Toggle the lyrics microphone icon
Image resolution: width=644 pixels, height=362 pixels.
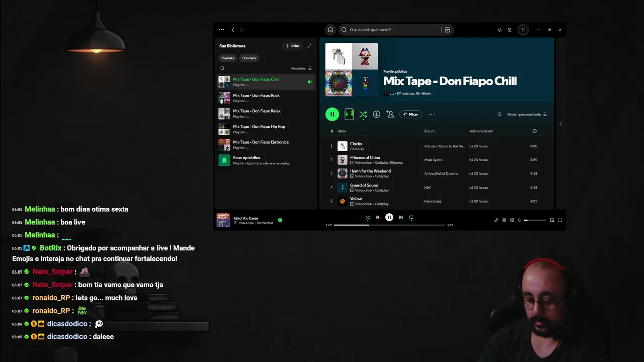click(496, 220)
